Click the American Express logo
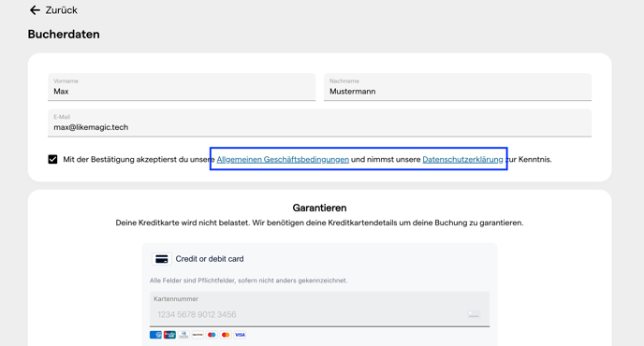 click(155, 335)
